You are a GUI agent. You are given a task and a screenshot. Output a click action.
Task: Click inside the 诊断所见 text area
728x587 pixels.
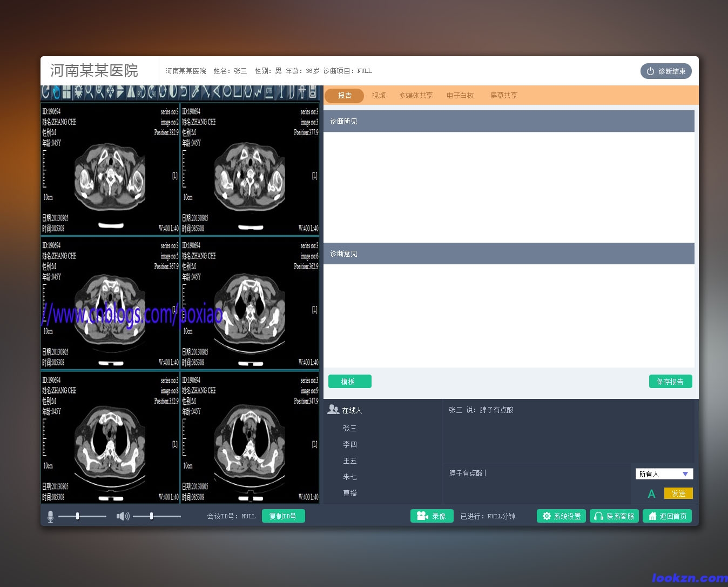point(508,186)
